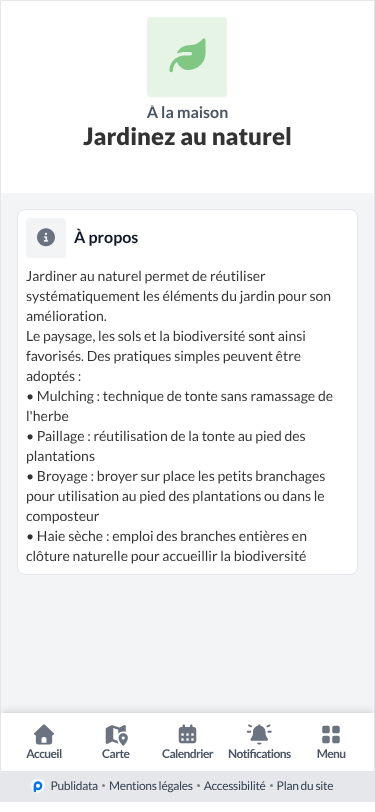Tap the Menu grid icon

click(331, 734)
